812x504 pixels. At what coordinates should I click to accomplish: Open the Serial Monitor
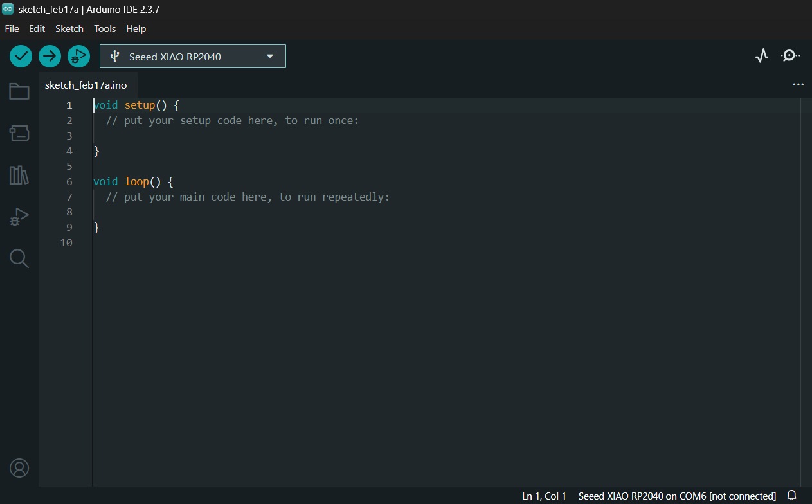(x=790, y=56)
